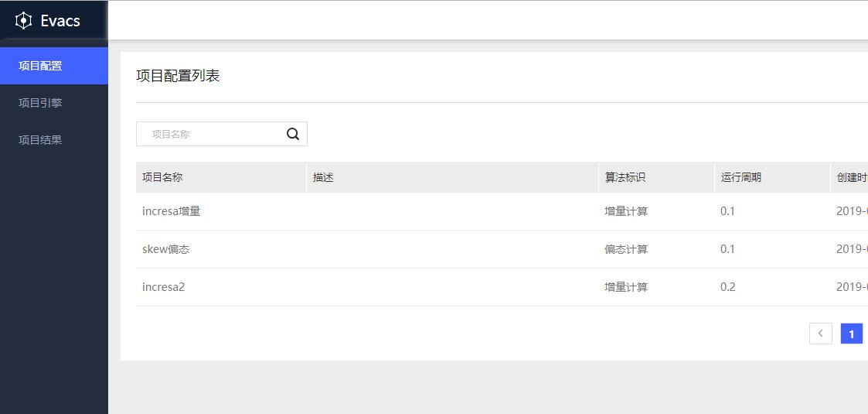Open 项目结果 in the sidebar
The image size is (868, 414).
point(40,140)
